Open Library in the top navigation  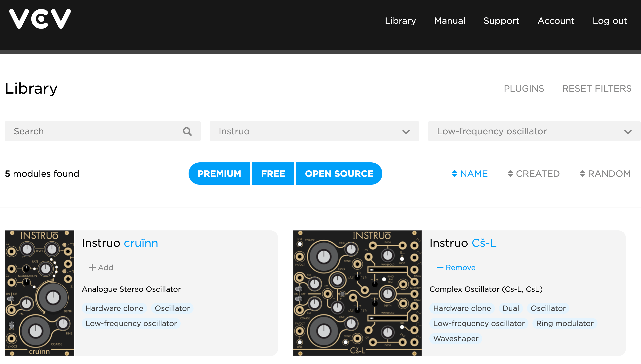click(x=400, y=21)
